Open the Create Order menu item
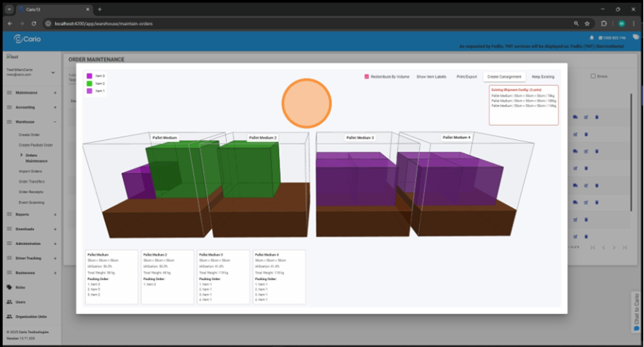 [30, 135]
